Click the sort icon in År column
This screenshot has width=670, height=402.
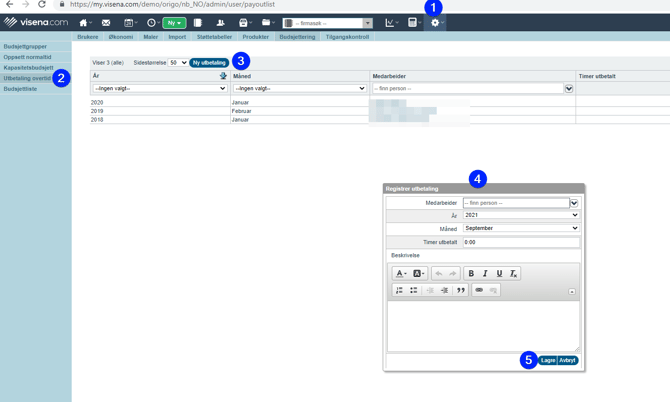pos(223,76)
